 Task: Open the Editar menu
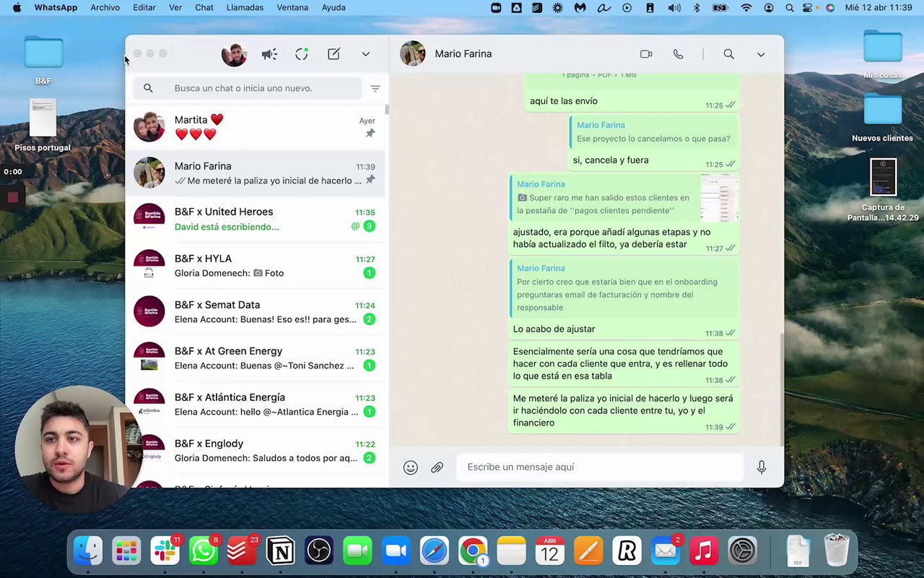pos(144,7)
